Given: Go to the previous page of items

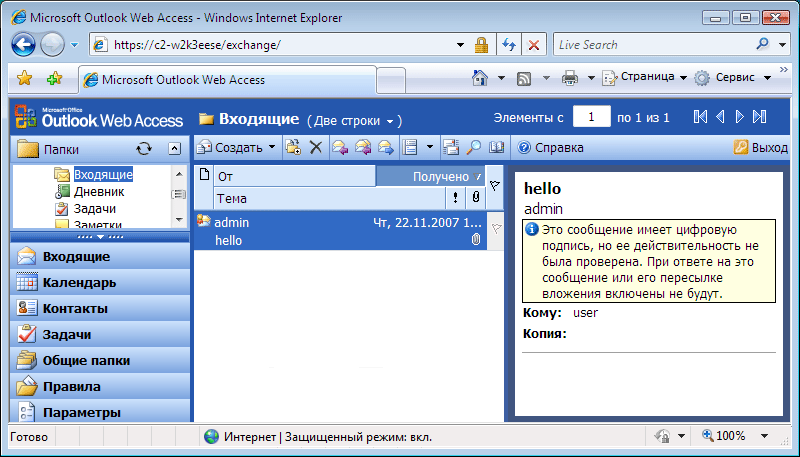Looking at the screenshot, I should pyautogui.click(x=720, y=117).
